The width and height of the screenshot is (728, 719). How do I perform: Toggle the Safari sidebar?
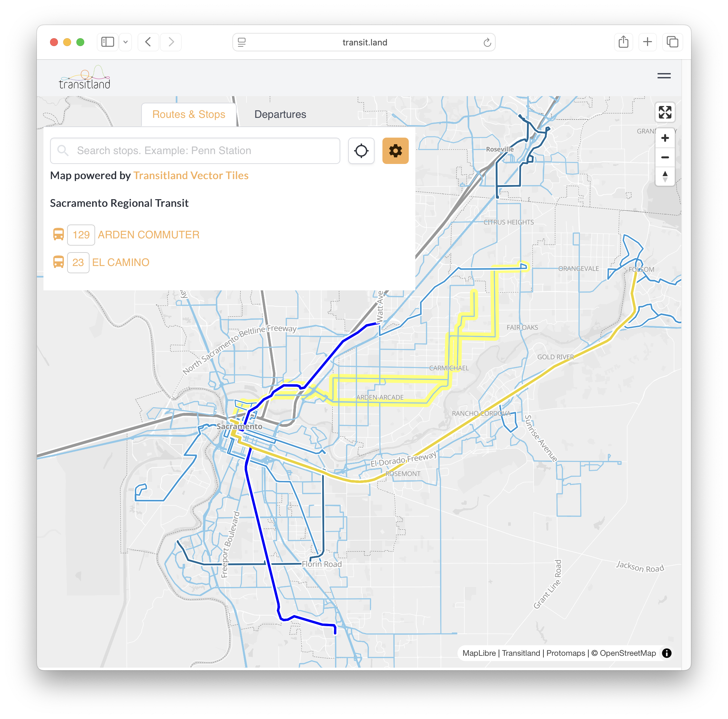pos(107,42)
